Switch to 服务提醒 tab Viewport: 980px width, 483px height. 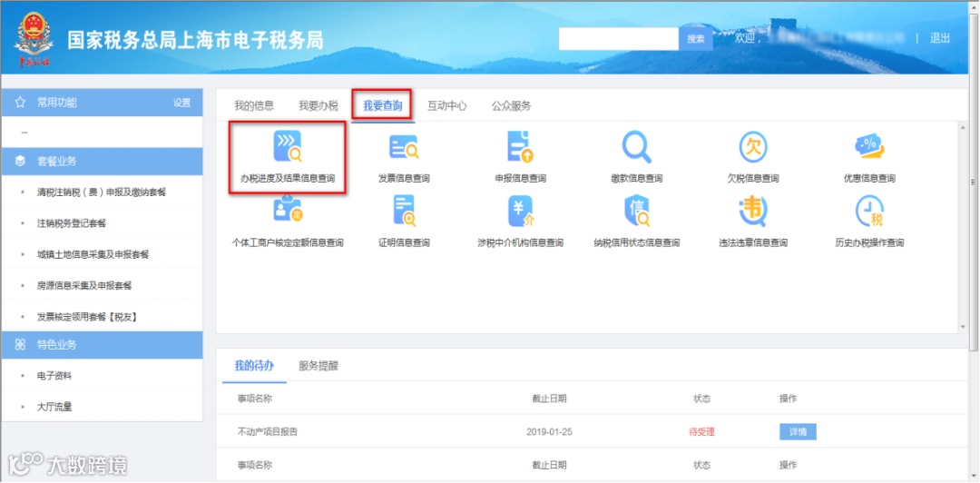[x=318, y=366]
